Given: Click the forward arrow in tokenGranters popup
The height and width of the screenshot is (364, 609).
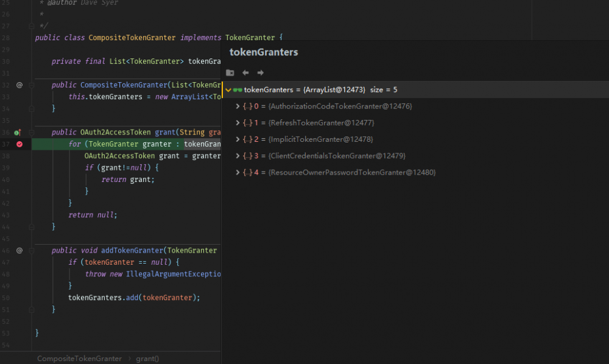Looking at the screenshot, I should tap(260, 72).
